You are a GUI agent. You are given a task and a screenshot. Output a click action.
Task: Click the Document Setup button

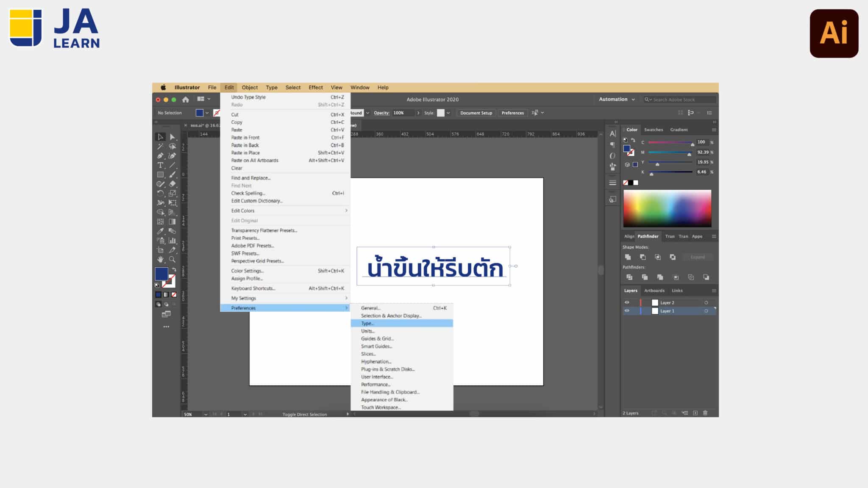476,113
